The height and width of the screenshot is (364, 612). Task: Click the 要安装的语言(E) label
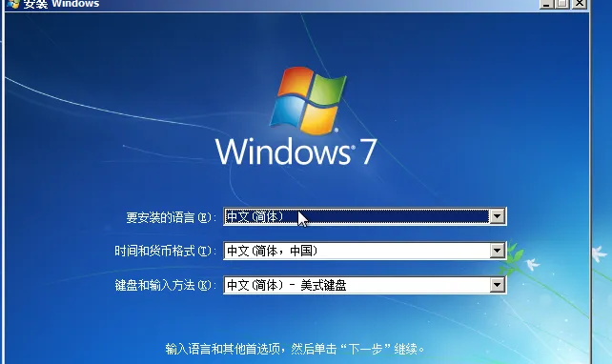pyautogui.click(x=171, y=217)
